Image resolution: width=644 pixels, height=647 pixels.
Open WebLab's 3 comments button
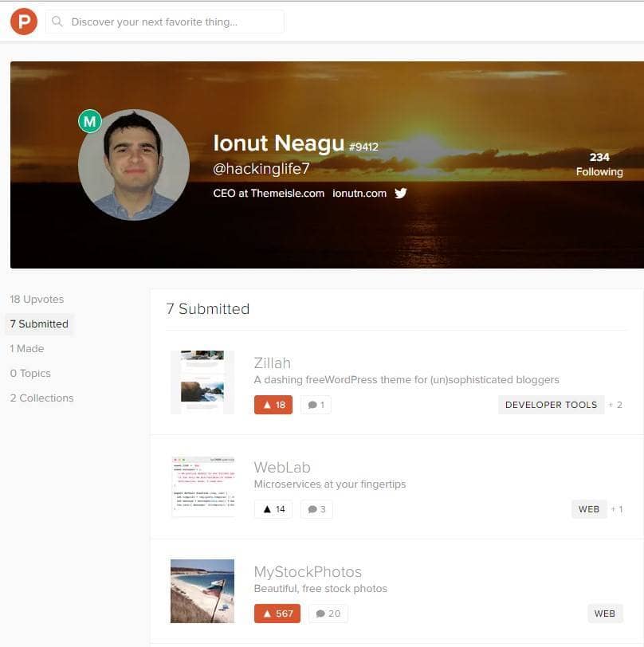click(316, 509)
